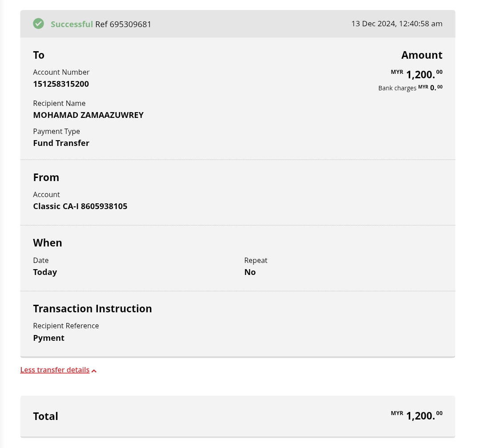The image size is (480, 448).
Task: Select the green "Successful" status text
Action: 72,24
